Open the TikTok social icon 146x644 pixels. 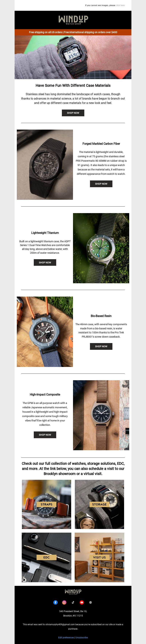point(73,602)
